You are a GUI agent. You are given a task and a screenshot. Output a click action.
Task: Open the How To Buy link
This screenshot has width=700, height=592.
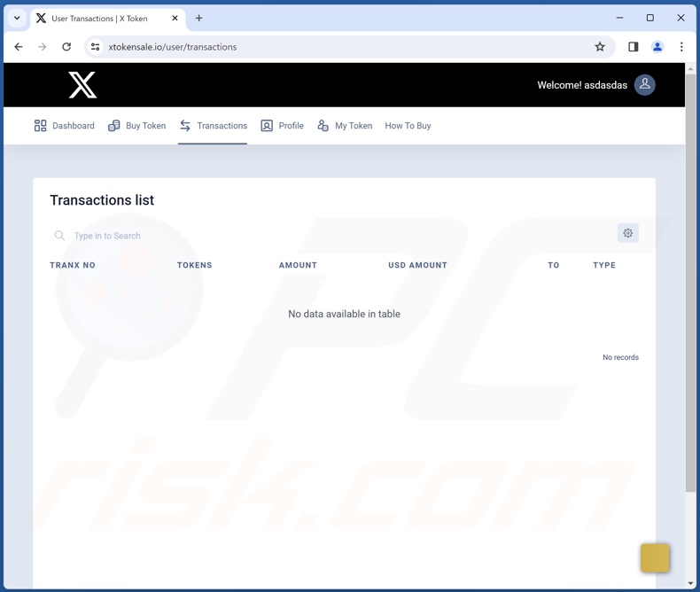pos(408,126)
